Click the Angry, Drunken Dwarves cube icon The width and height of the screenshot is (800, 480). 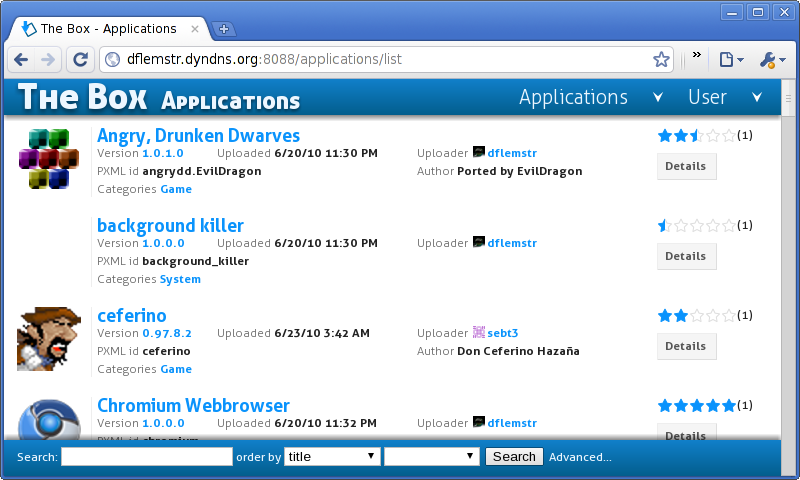click(48, 159)
